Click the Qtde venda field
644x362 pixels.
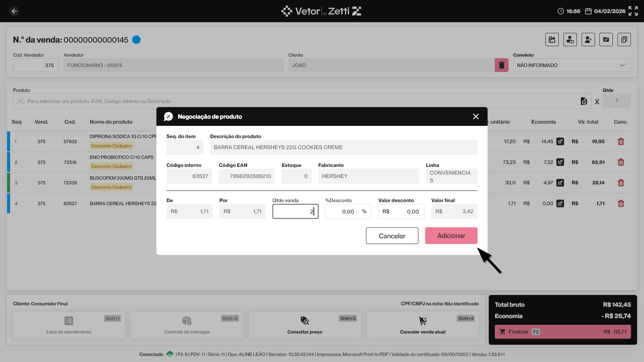pos(295,212)
